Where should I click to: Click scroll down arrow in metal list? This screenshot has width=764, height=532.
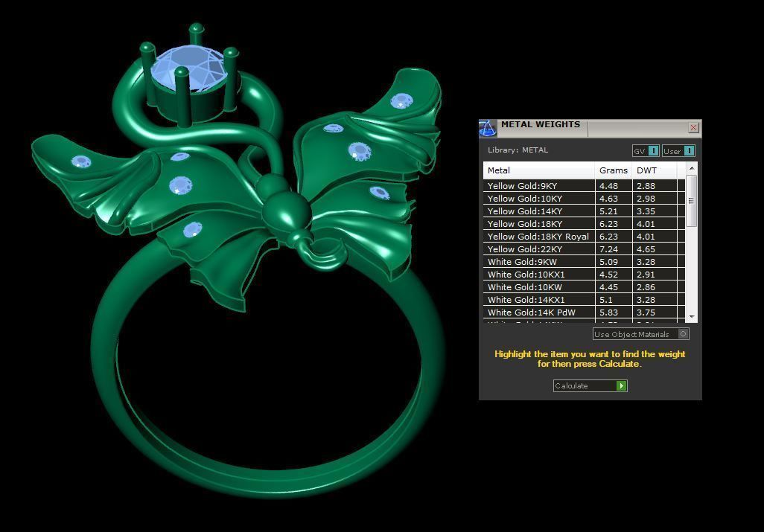tap(692, 317)
